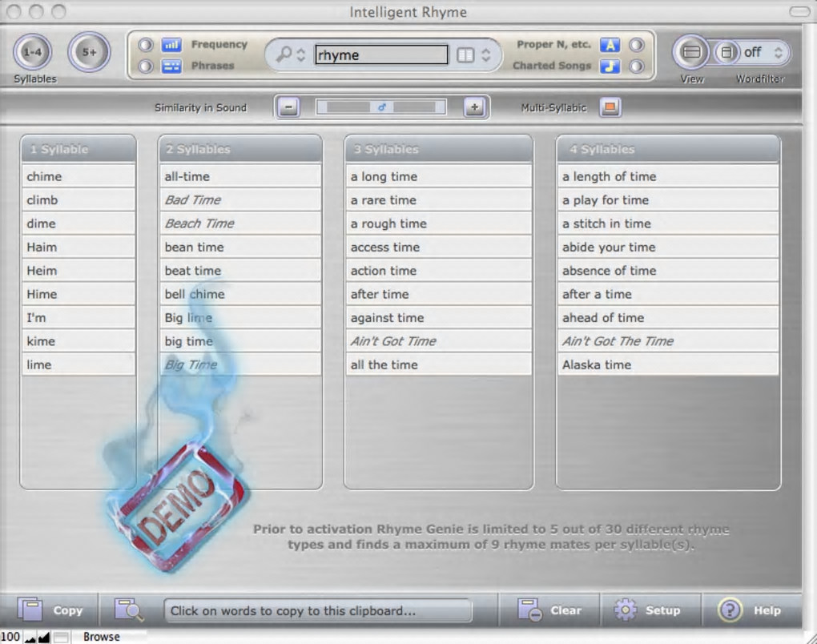Click the 3 Syllables column header
The height and width of the screenshot is (644, 817).
click(439, 149)
